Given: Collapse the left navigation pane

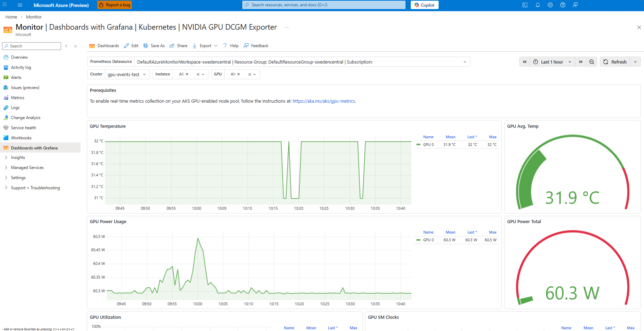Looking at the screenshot, I should pyautogui.click(x=76, y=46).
